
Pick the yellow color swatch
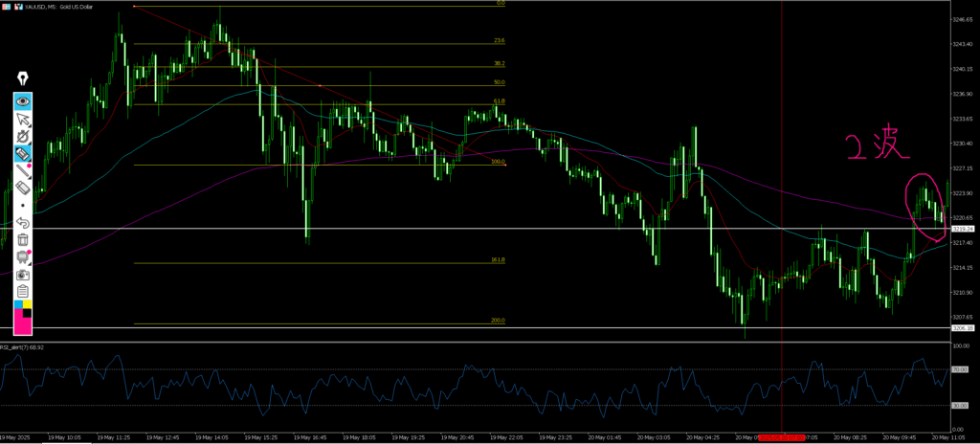click(x=27, y=304)
